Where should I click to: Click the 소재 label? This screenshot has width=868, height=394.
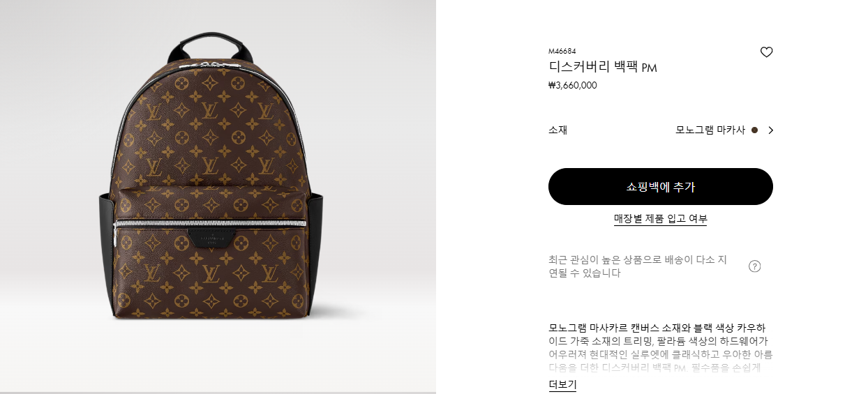coord(558,130)
